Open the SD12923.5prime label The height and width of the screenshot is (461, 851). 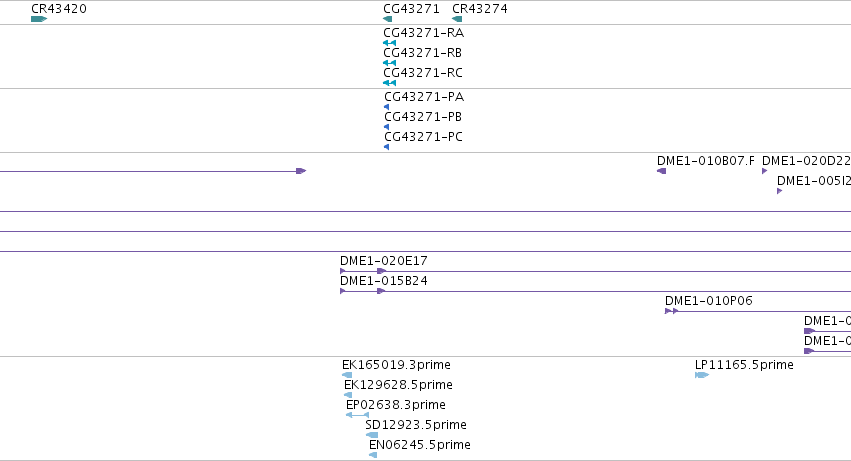(x=416, y=425)
